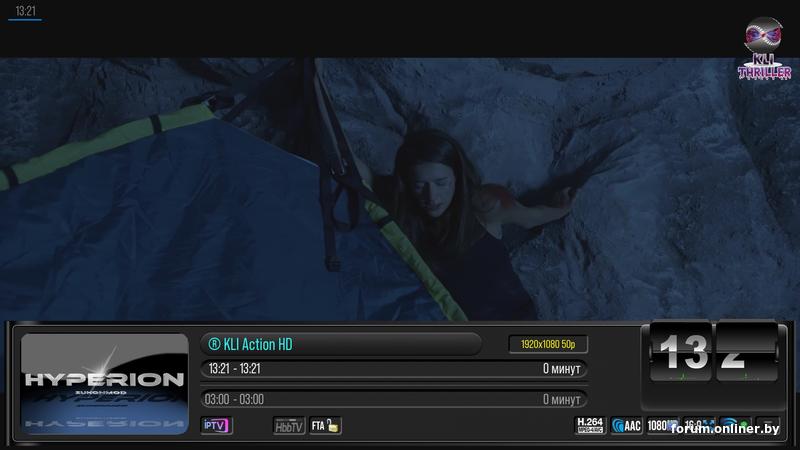Screen dimensions: 800x450
Task: Click the 1920x1080 50p resolution label
Action: tap(548, 344)
